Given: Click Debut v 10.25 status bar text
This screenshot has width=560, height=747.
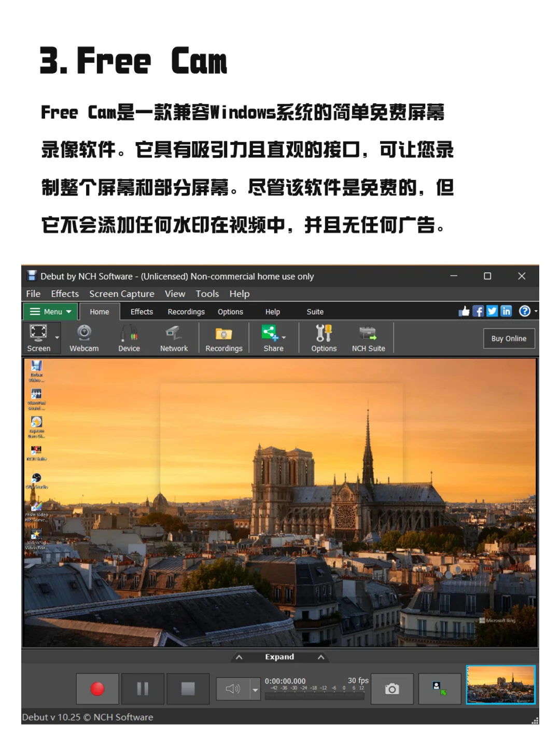Looking at the screenshot, I should tap(88, 717).
